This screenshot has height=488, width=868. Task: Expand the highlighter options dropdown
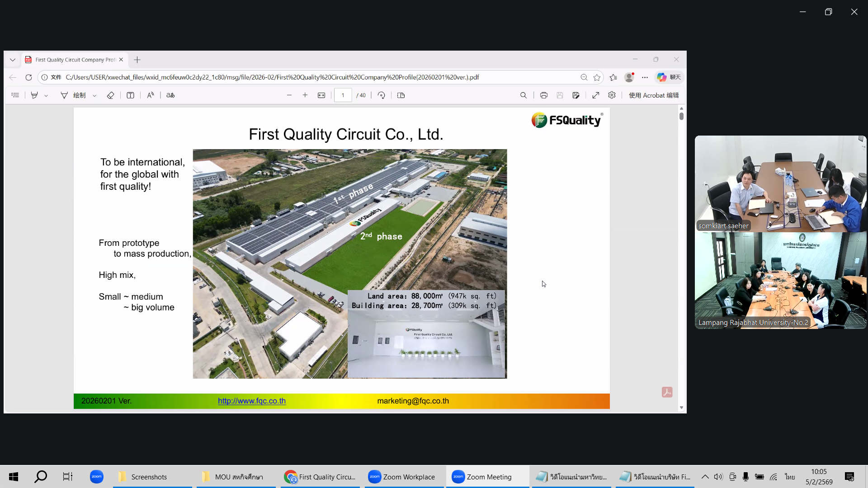click(x=46, y=96)
